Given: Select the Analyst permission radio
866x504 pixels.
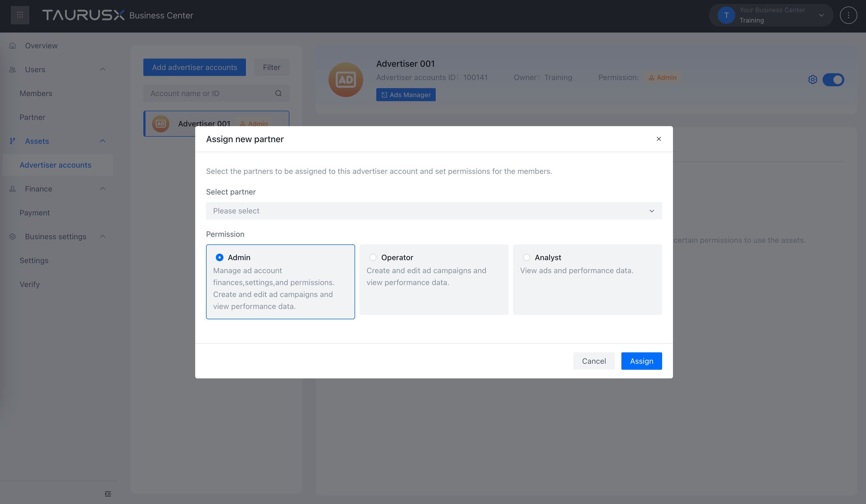Looking at the screenshot, I should (x=526, y=257).
